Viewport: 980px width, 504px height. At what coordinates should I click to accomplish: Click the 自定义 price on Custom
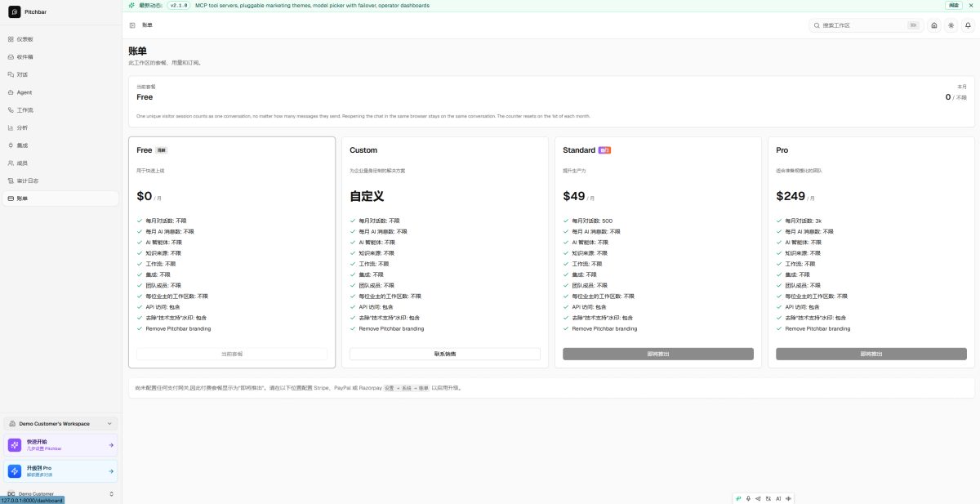pos(367,196)
